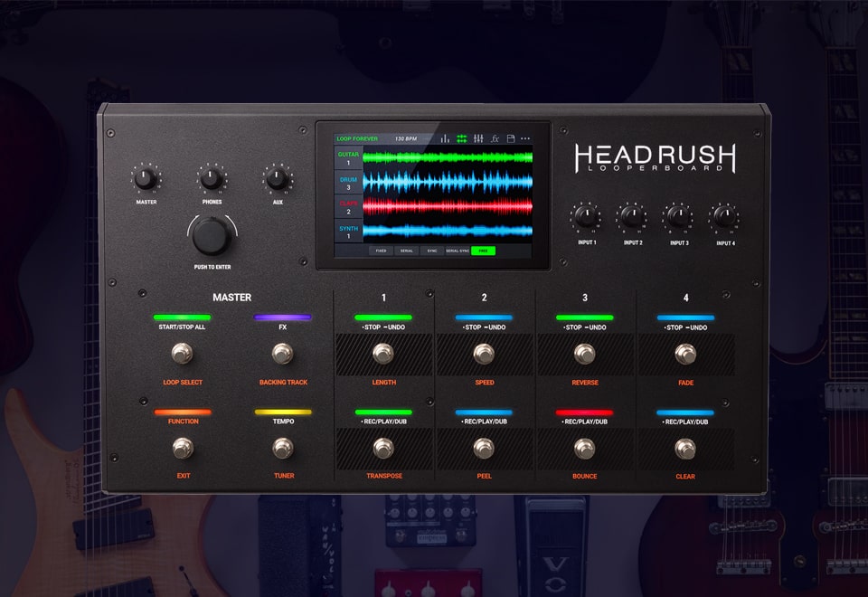
Task: Click track 4 REC/PLAY/DUB footswitch
Action: coord(685,449)
